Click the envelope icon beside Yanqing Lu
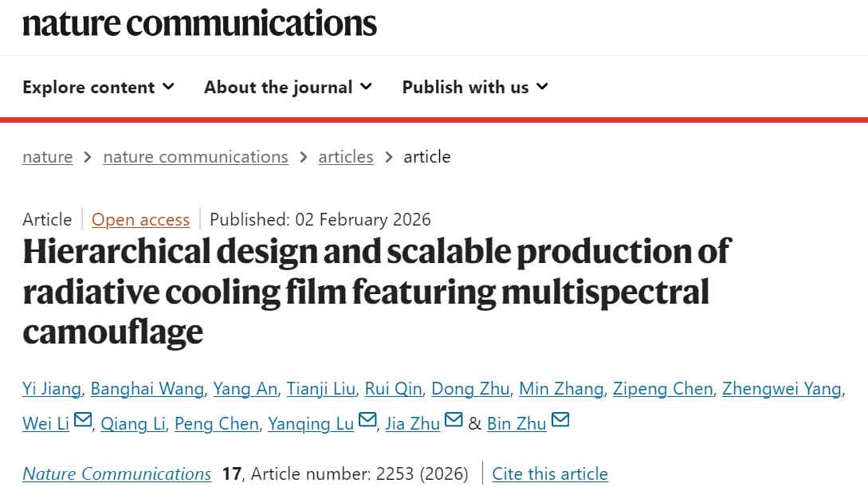 click(367, 420)
